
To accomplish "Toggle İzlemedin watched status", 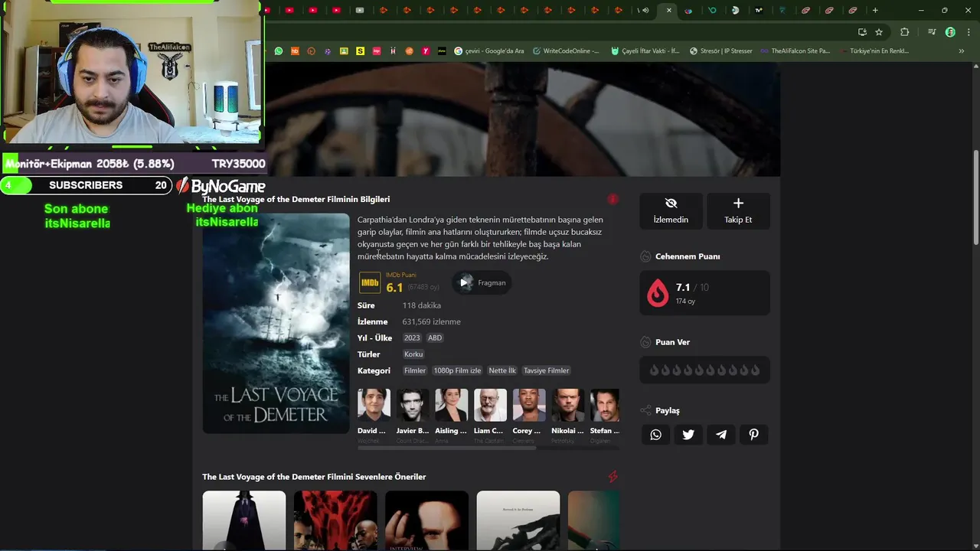I will tap(671, 210).
